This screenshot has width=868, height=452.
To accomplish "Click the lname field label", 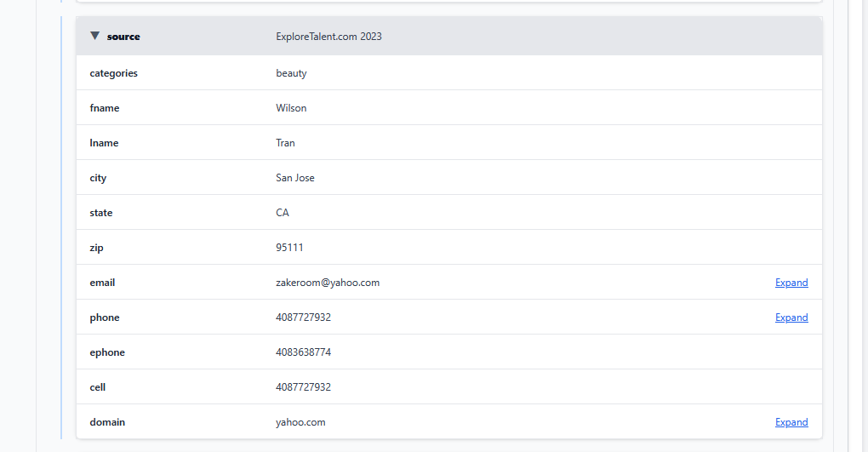I will pos(104,143).
